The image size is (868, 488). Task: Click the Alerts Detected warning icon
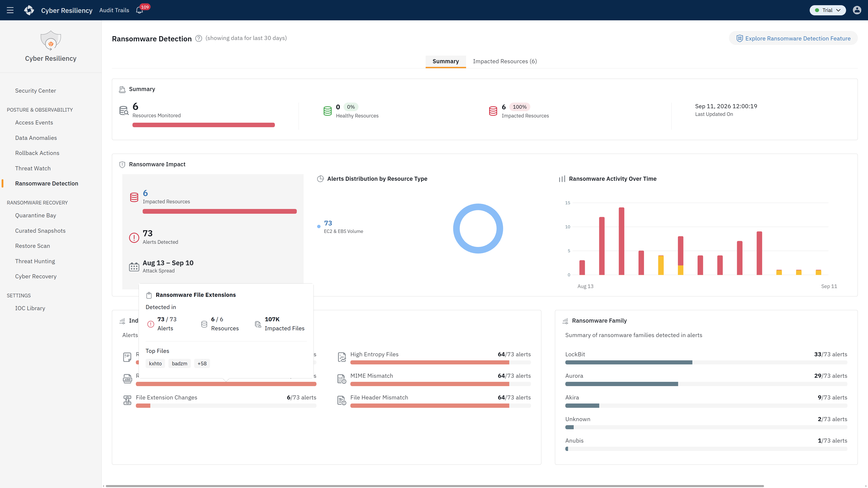pos(134,237)
